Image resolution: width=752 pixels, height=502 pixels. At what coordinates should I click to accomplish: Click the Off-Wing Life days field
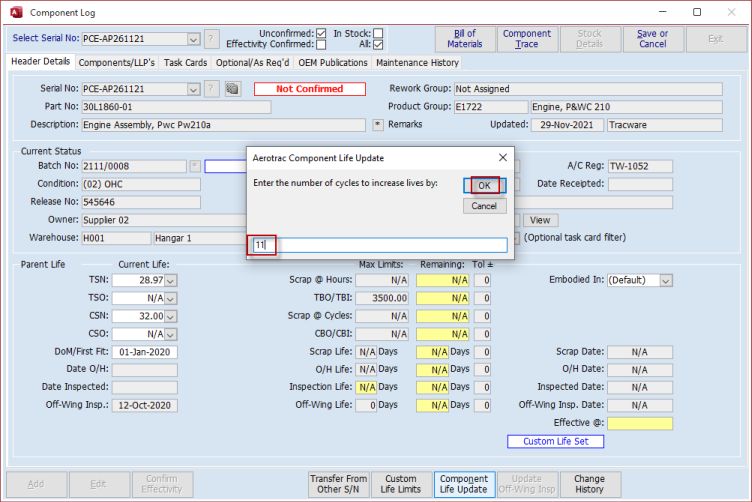tap(366, 406)
